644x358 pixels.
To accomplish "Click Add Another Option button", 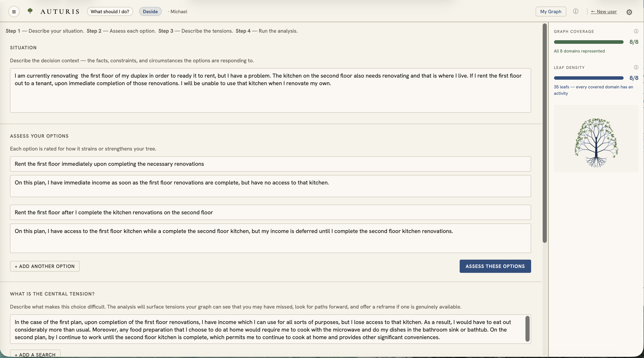I will point(45,266).
